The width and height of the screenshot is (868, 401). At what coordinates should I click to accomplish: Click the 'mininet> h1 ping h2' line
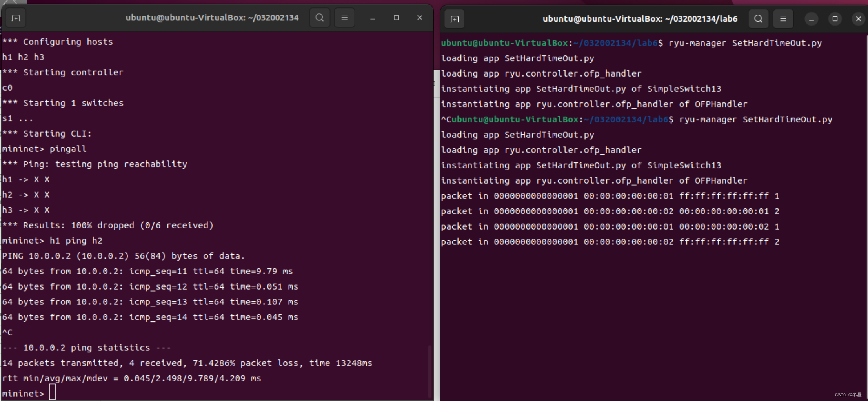[x=52, y=241]
